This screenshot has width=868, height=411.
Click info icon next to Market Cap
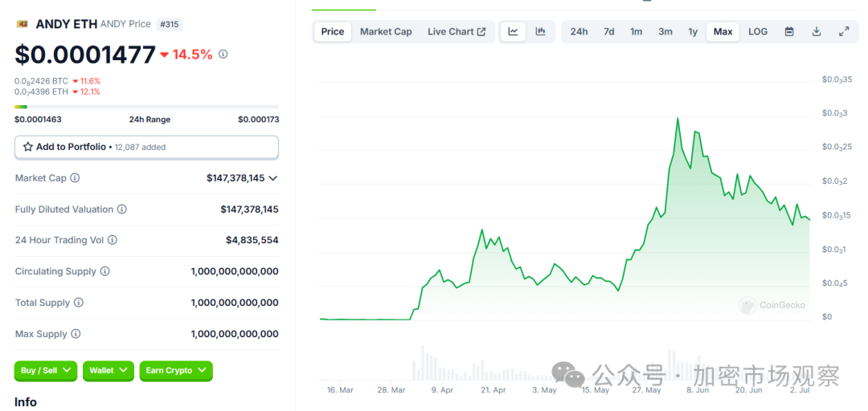[75, 178]
